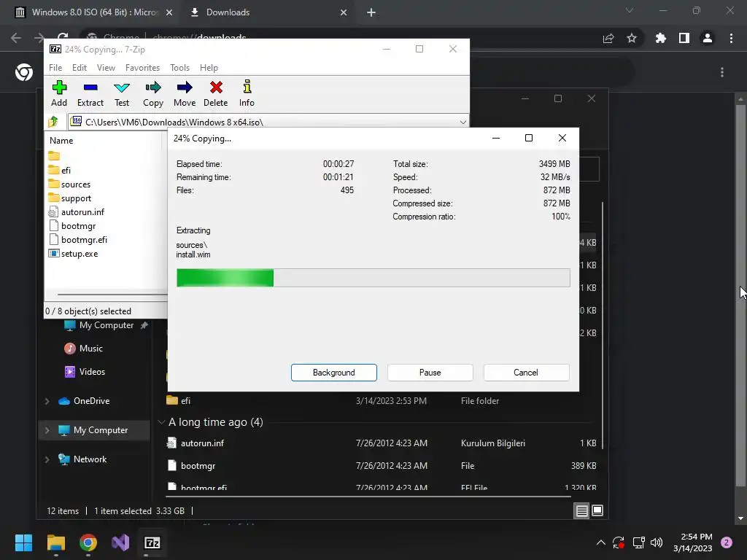Click the Background button in copying dialog
The width and height of the screenshot is (747, 560).
[334, 373]
